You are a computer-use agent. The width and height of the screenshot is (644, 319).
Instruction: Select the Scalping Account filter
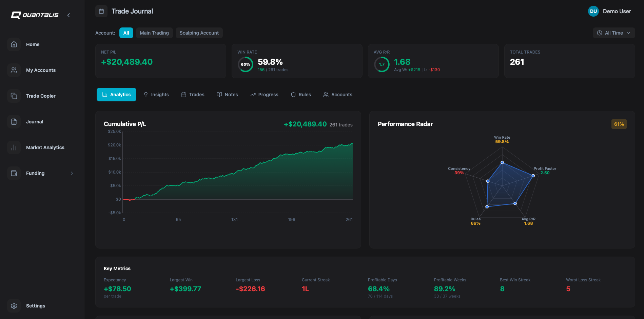pyautogui.click(x=199, y=33)
